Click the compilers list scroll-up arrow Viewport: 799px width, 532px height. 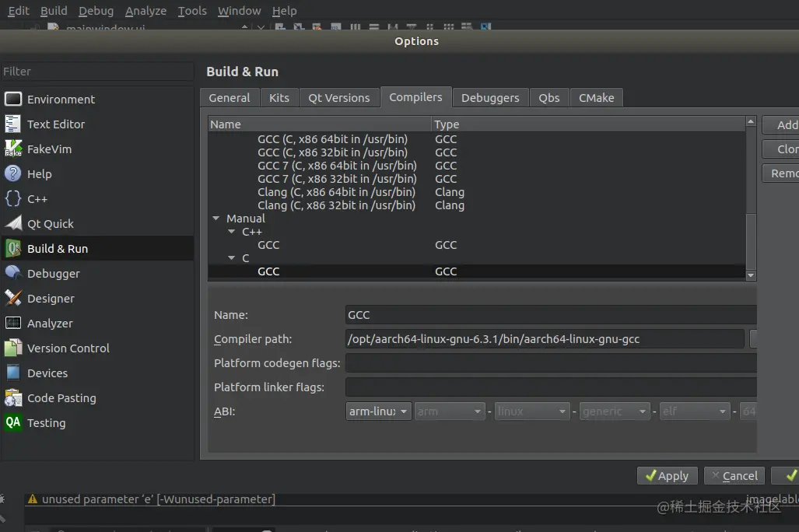coord(751,121)
